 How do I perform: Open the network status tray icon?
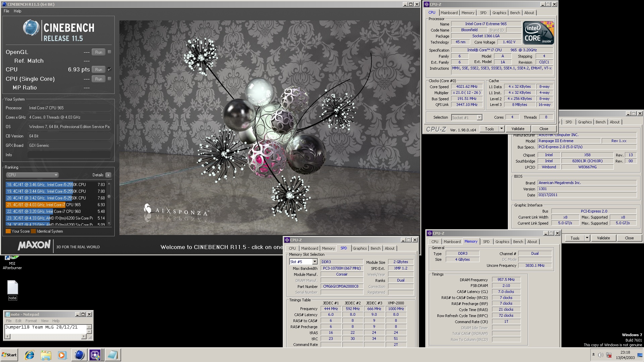pyautogui.click(x=609, y=355)
